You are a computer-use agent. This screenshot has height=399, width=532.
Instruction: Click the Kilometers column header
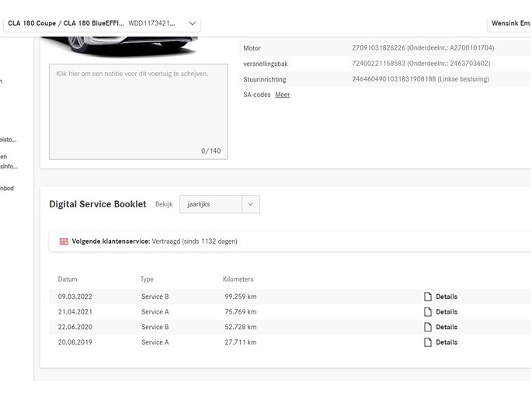[x=238, y=279]
